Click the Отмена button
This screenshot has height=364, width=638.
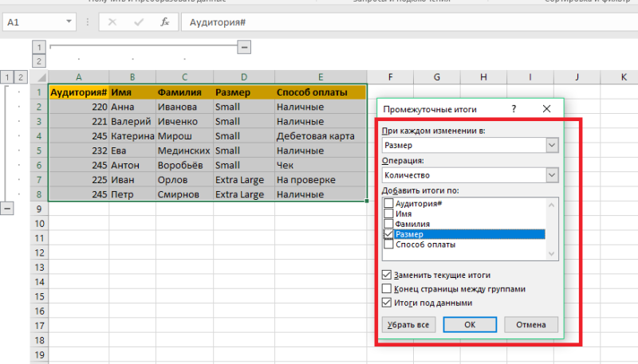[x=531, y=325]
